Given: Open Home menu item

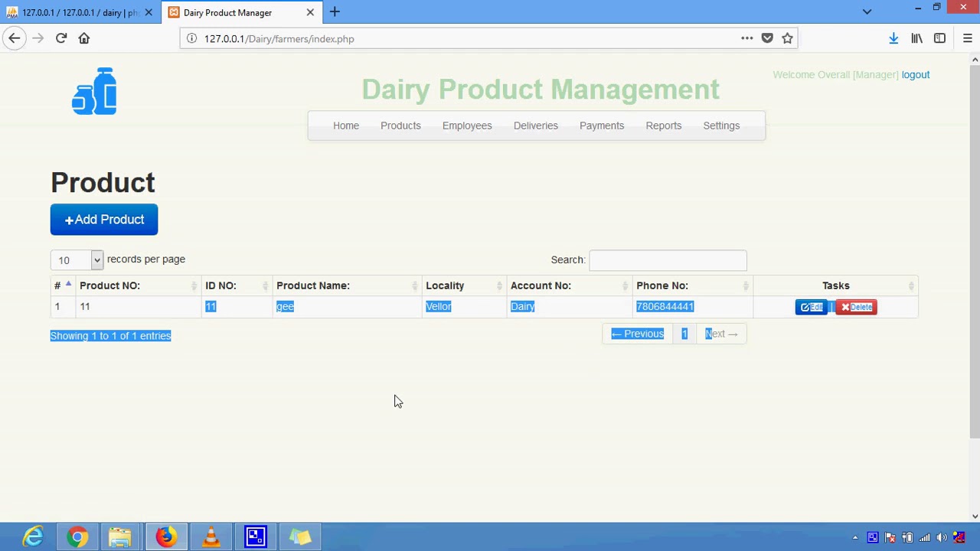Looking at the screenshot, I should (x=346, y=126).
